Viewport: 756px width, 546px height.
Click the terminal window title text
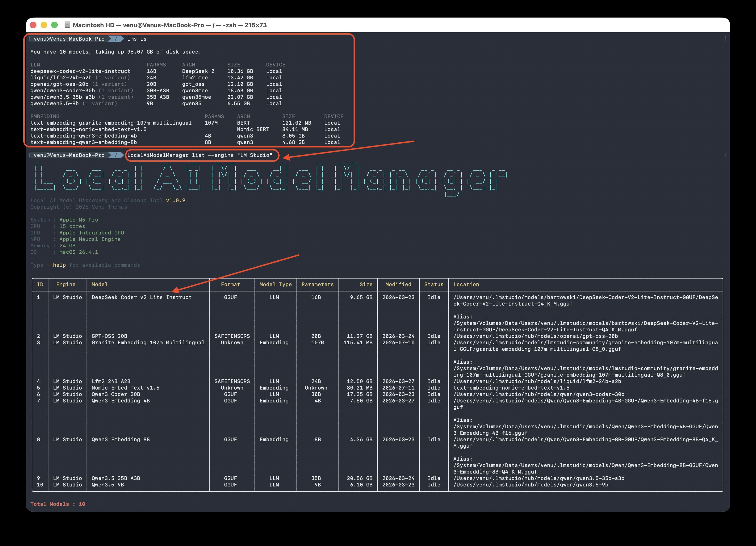coord(170,25)
